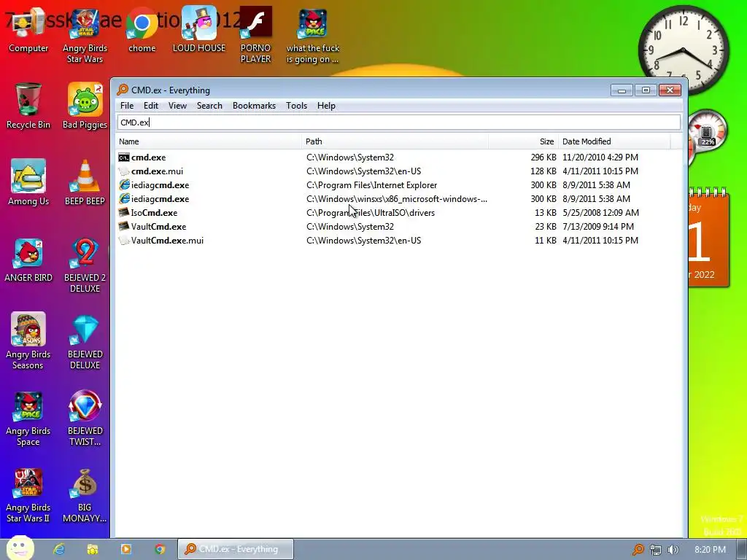This screenshot has width=747, height=560.
Task: Select the Among Us desktop icon
Action: (28, 182)
